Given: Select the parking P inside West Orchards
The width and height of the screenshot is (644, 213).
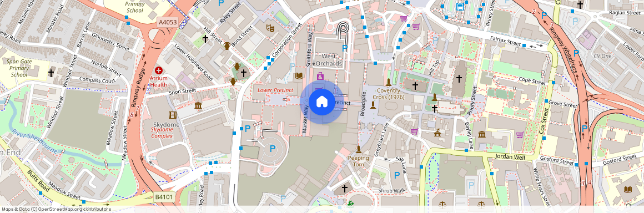Looking at the screenshot, I should coord(345,48).
